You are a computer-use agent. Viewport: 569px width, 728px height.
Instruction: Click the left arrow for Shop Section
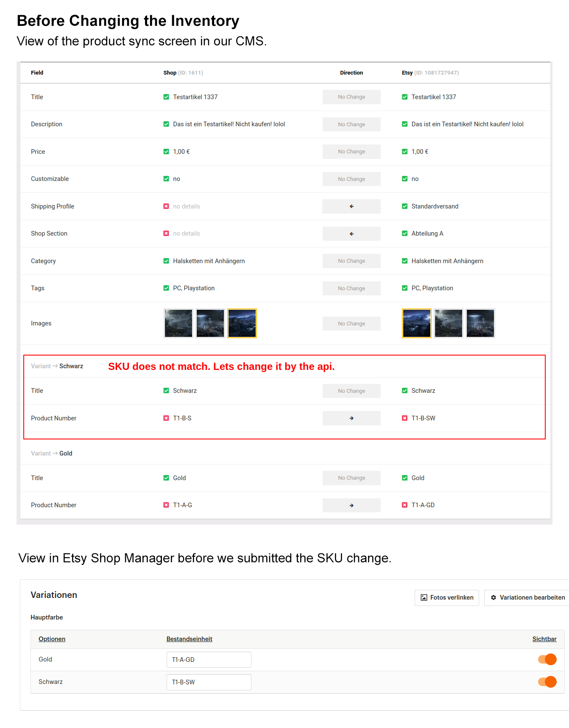(x=351, y=233)
